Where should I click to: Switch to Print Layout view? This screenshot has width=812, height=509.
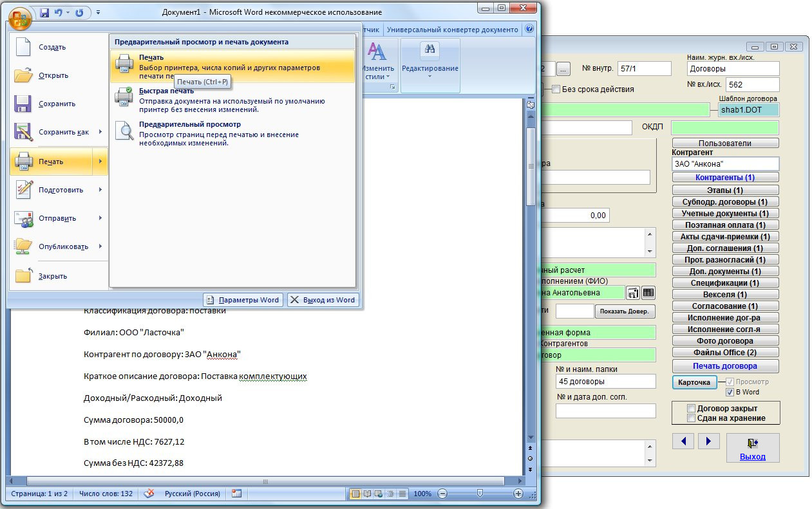(355, 494)
